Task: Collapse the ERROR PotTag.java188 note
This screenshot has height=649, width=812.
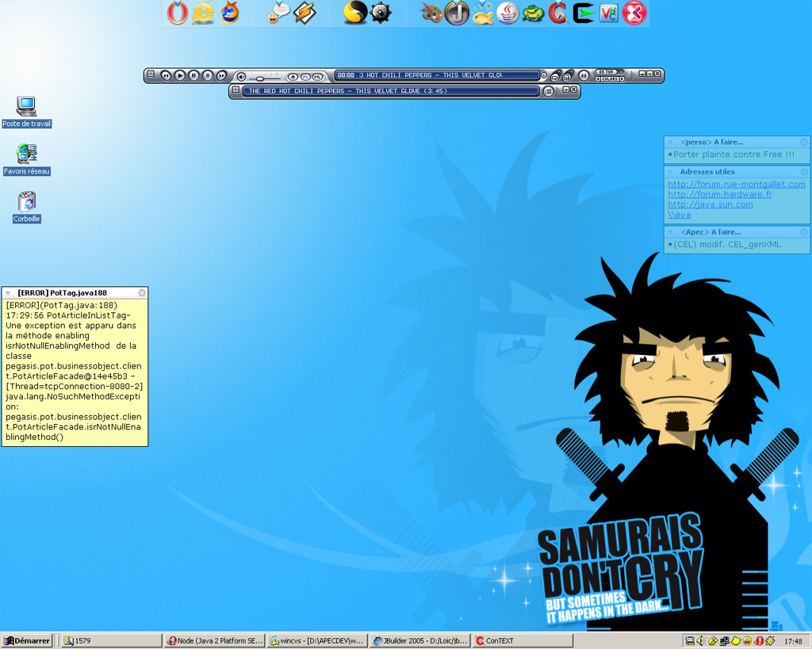Action: point(8,293)
